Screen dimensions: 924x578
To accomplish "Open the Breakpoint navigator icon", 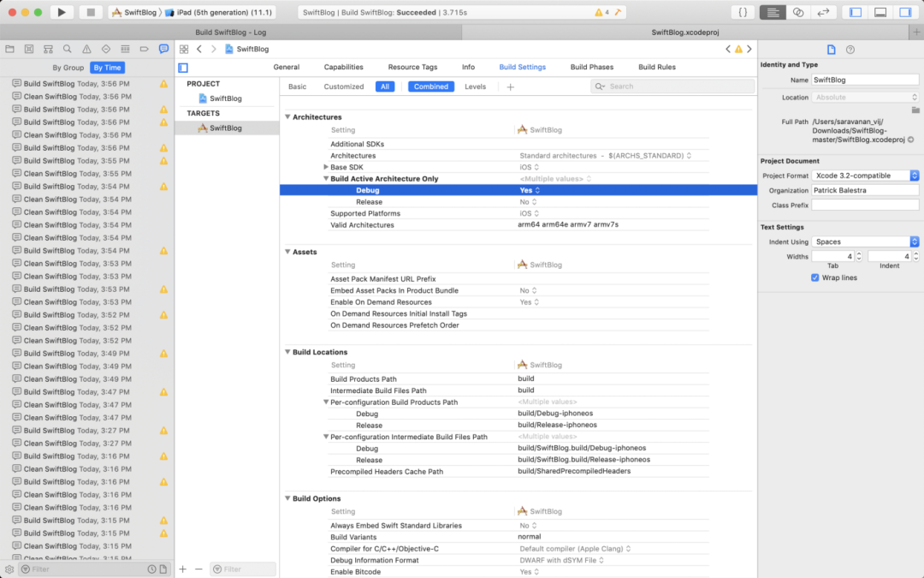I will [145, 49].
